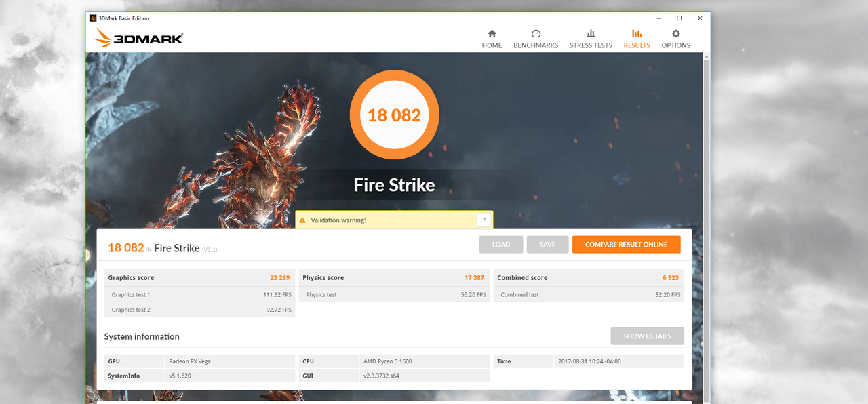Click AMD Ryzen 5 1600 CPU value
Image resolution: width=868 pixels, height=404 pixels.
(387, 361)
